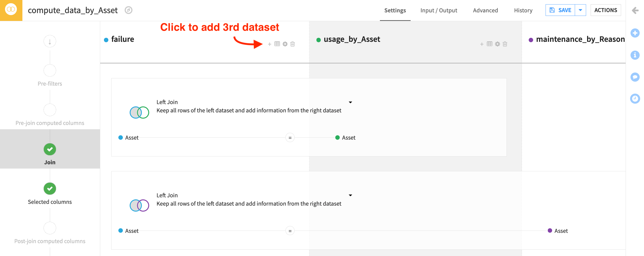
Task: Open the Left Join type dropdown on first join
Action: coord(350,102)
